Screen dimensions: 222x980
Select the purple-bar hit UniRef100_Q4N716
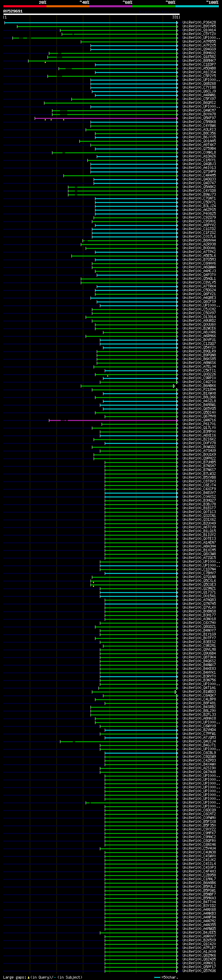pos(199,420)
